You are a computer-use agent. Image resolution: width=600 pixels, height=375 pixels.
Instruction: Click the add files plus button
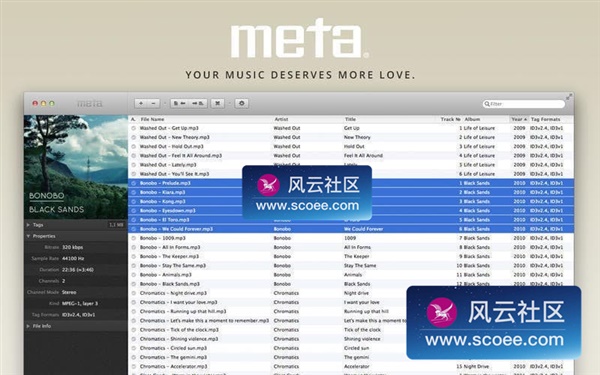click(141, 103)
